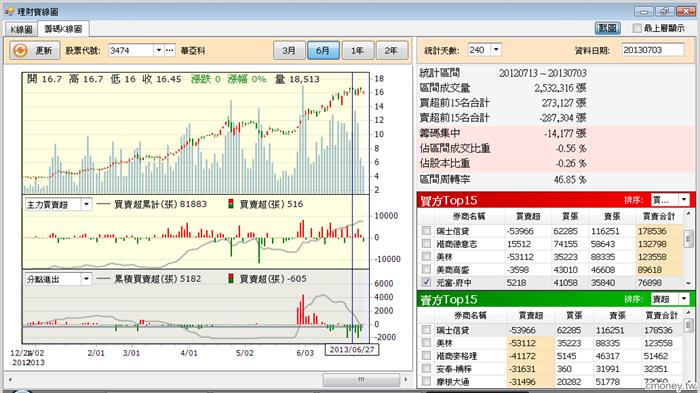This screenshot has height=393, width=700.
Task: Click the 資料日期 input field
Action: [652, 50]
